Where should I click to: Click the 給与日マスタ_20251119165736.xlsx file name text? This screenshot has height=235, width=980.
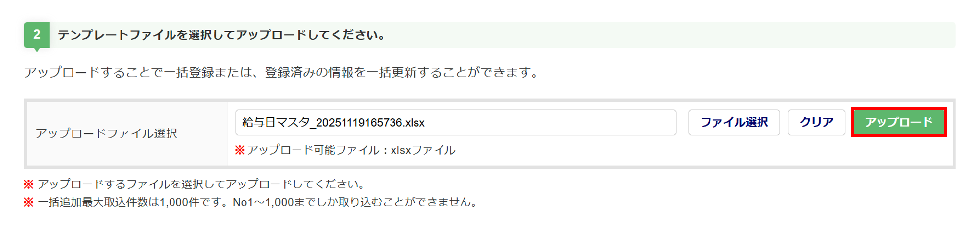click(x=333, y=123)
